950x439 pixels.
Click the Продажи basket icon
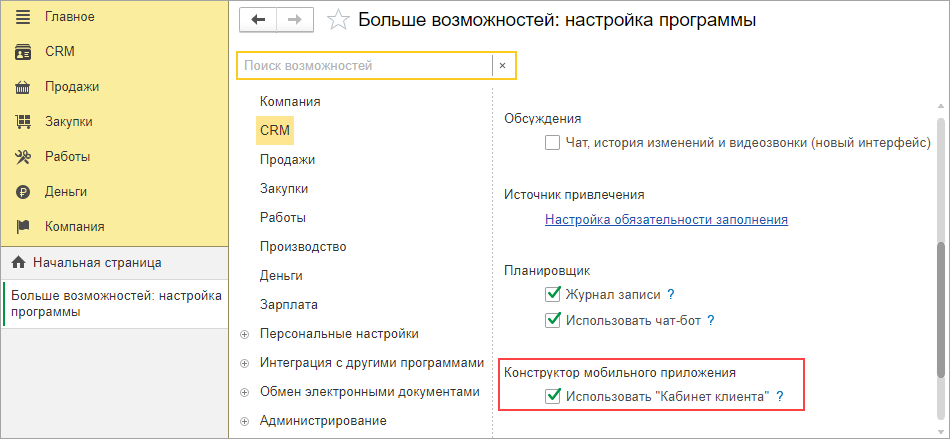pos(23,87)
